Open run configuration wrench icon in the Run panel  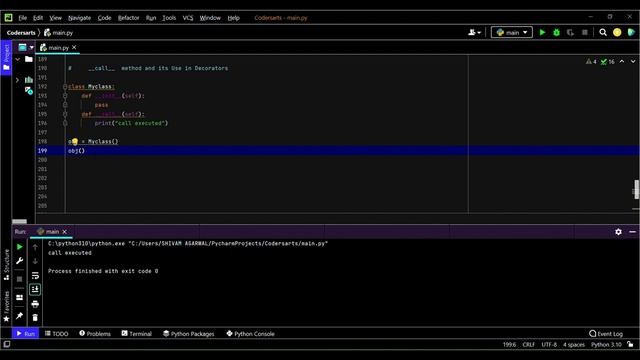point(19,261)
